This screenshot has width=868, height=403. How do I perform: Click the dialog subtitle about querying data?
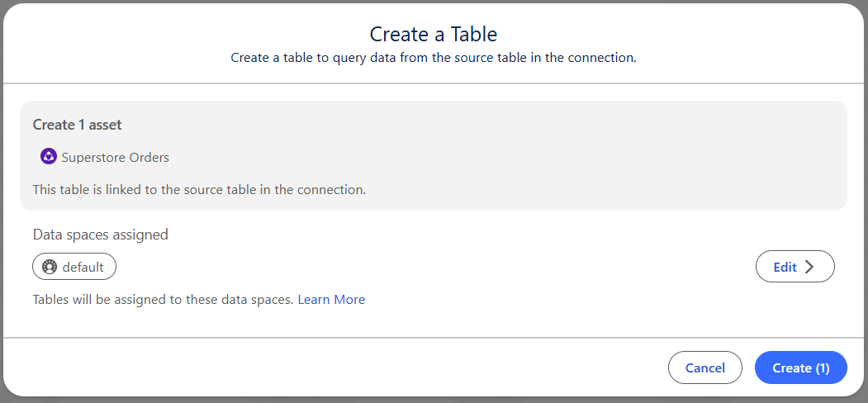coord(434,58)
